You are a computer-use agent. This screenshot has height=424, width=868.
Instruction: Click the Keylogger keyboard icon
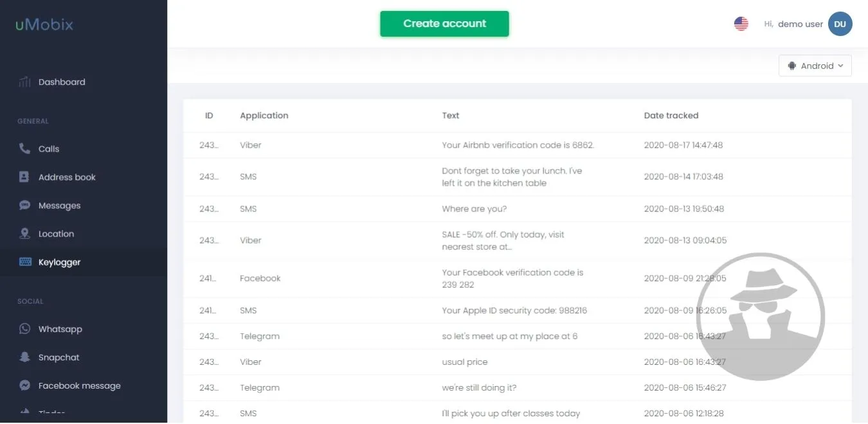pos(25,262)
